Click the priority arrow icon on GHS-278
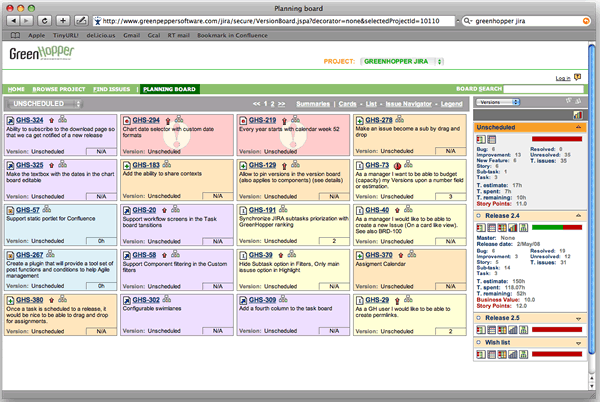 400,119
